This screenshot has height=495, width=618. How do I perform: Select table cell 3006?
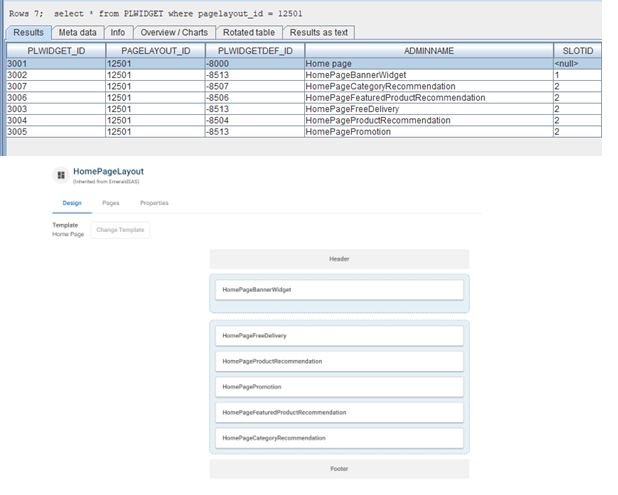pyautogui.click(x=56, y=98)
